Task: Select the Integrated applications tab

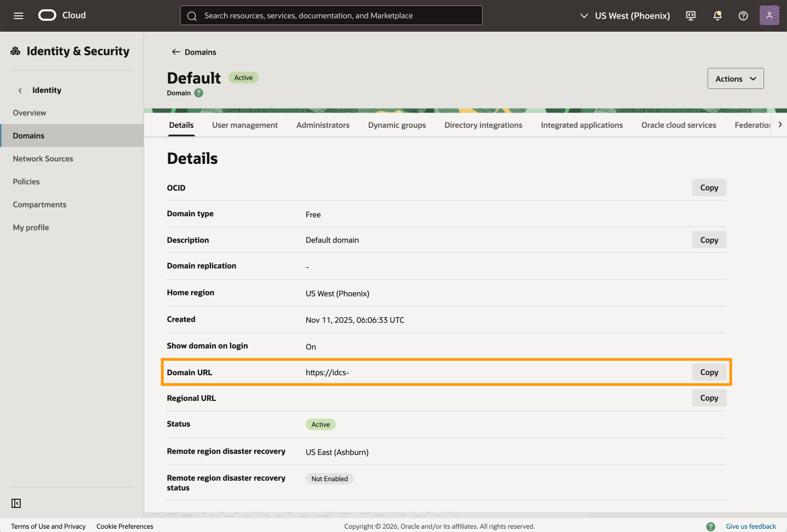Action: click(x=582, y=125)
